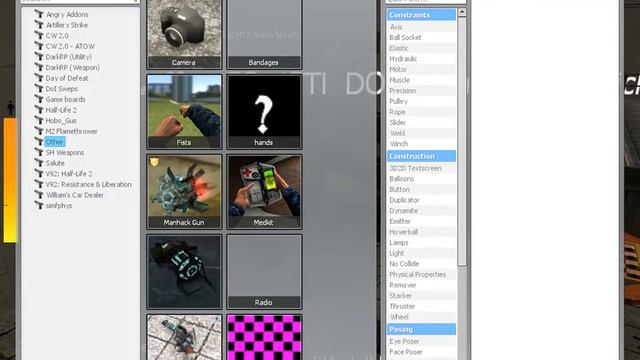640x360 pixels.
Task: Click the pistol icon beside Other
Action: point(39,141)
